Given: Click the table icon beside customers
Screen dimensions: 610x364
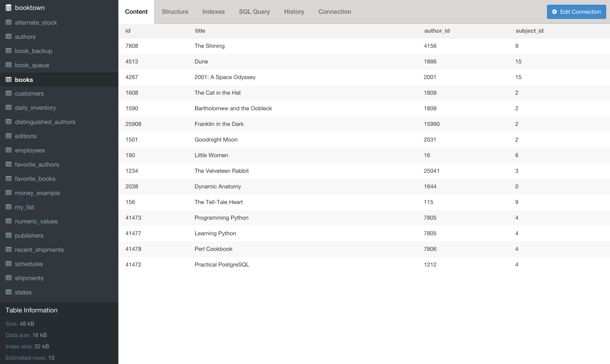Looking at the screenshot, I should tap(9, 94).
